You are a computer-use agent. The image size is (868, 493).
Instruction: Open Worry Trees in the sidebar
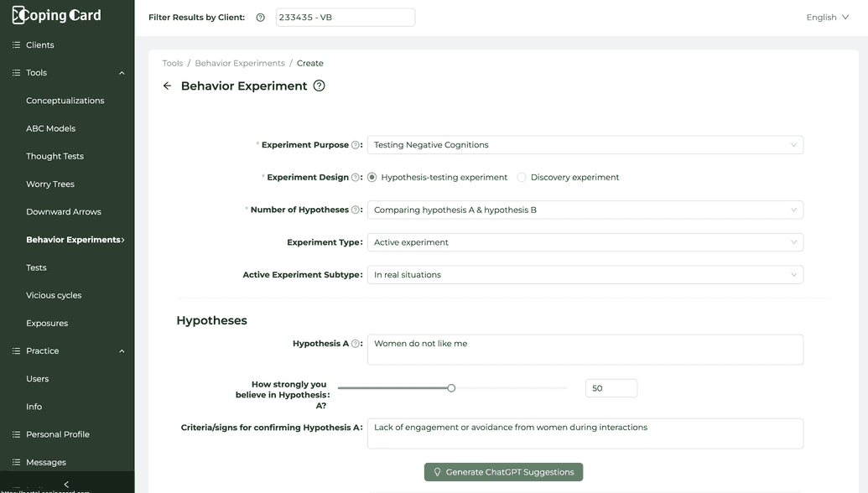(49, 184)
